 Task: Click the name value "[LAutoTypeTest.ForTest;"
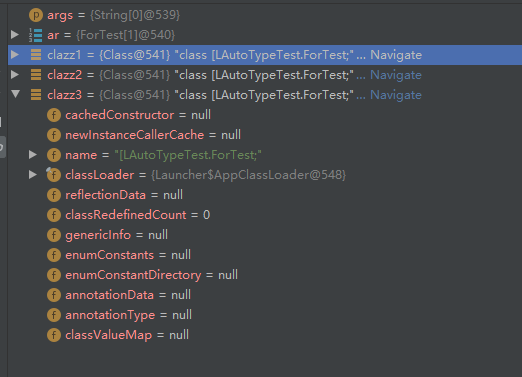point(188,155)
